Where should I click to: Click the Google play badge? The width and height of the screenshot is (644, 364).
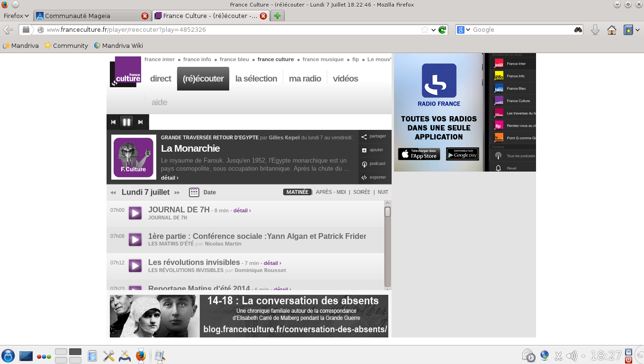coord(463,154)
